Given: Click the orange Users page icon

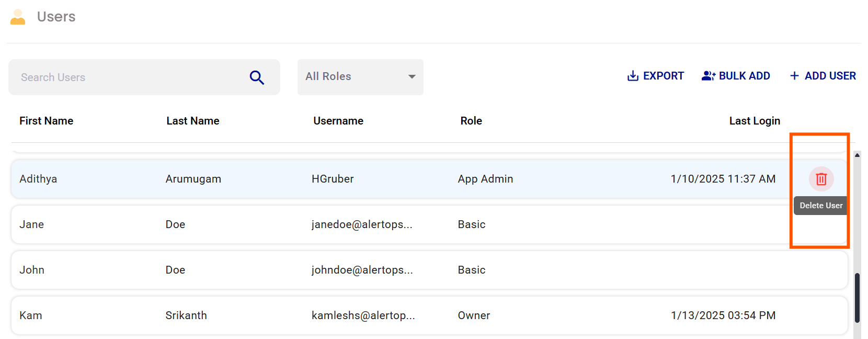Looking at the screenshot, I should pyautogui.click(x=18, y=17).
